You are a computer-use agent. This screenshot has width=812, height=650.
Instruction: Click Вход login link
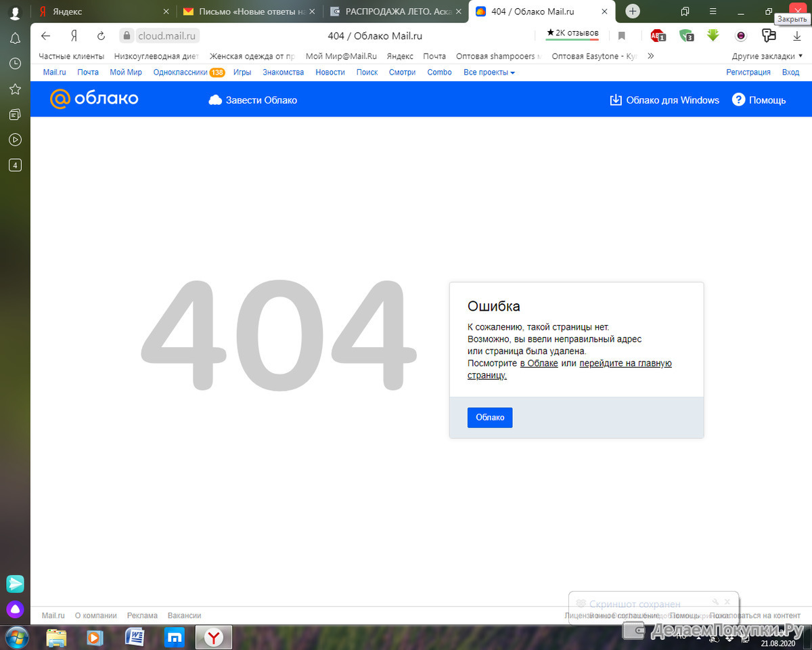pyautogui.click(x=790, y=72)
